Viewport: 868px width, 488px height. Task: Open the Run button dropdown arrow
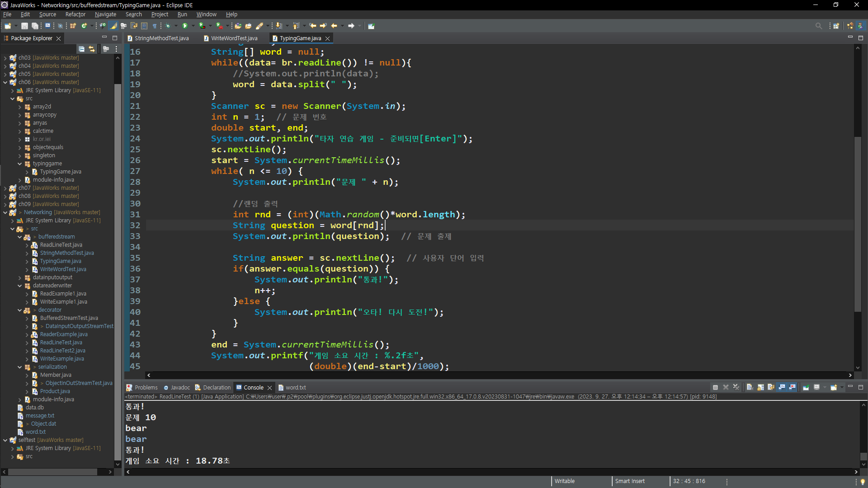pos(193,26)
